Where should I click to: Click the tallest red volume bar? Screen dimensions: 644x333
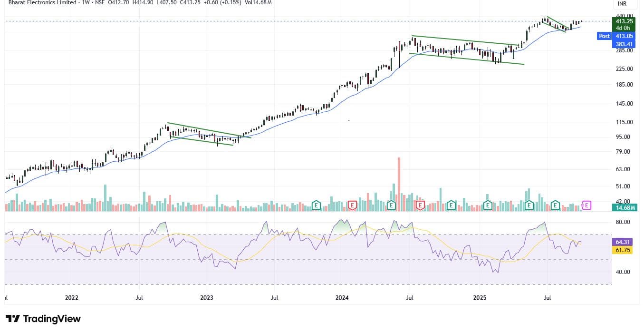(x=399, y=184)
